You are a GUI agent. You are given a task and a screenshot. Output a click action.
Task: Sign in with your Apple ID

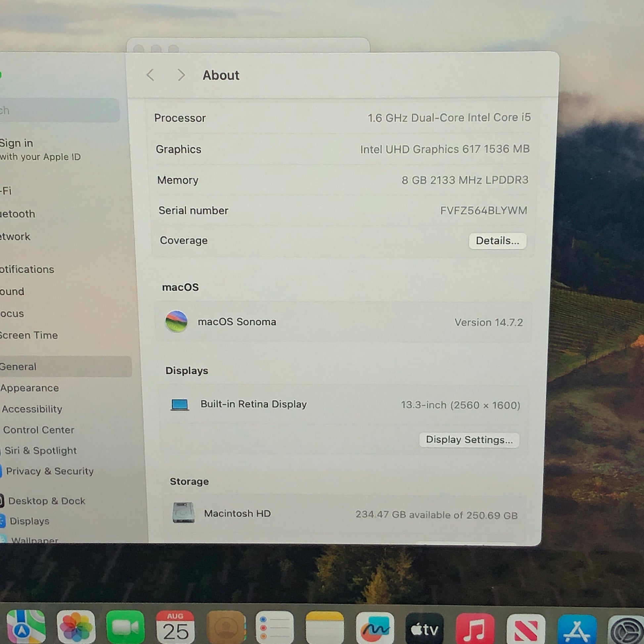click(x=40, y=149)
